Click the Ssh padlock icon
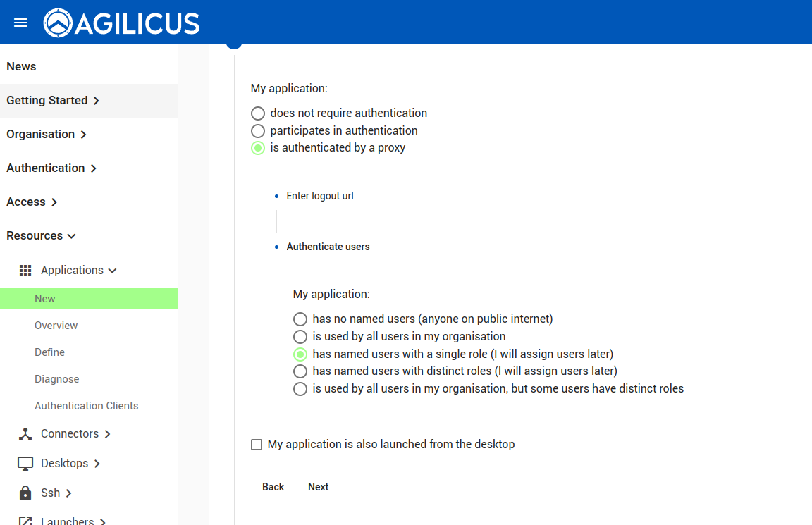The image size is (812, 525). pyautogui.click(x=25, y=493)
